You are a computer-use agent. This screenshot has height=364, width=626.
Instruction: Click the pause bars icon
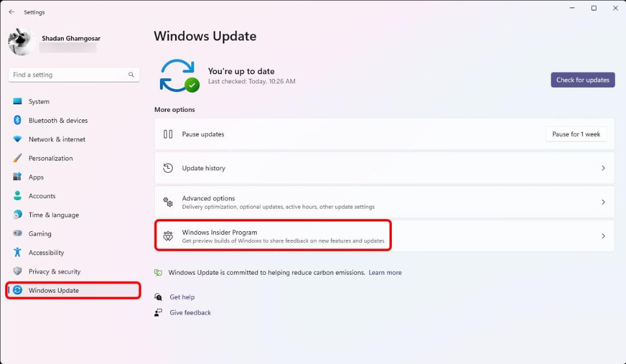[x=168, y=134]
